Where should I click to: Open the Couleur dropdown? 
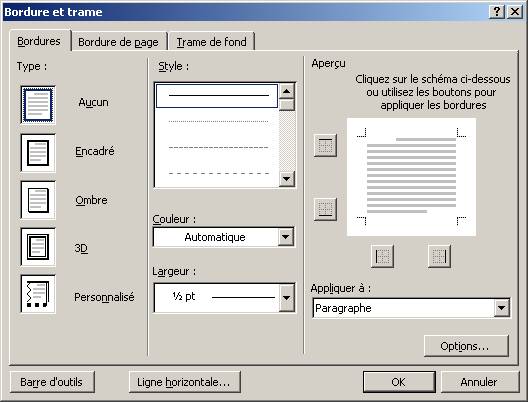pos(224,237)
